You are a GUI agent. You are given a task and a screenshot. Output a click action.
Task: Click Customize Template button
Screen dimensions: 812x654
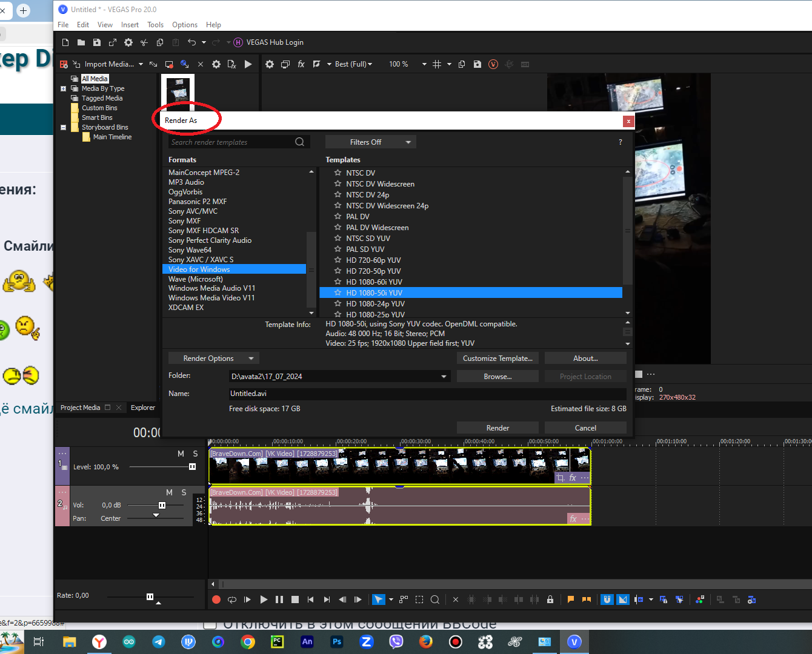click(x=498, y=358)
